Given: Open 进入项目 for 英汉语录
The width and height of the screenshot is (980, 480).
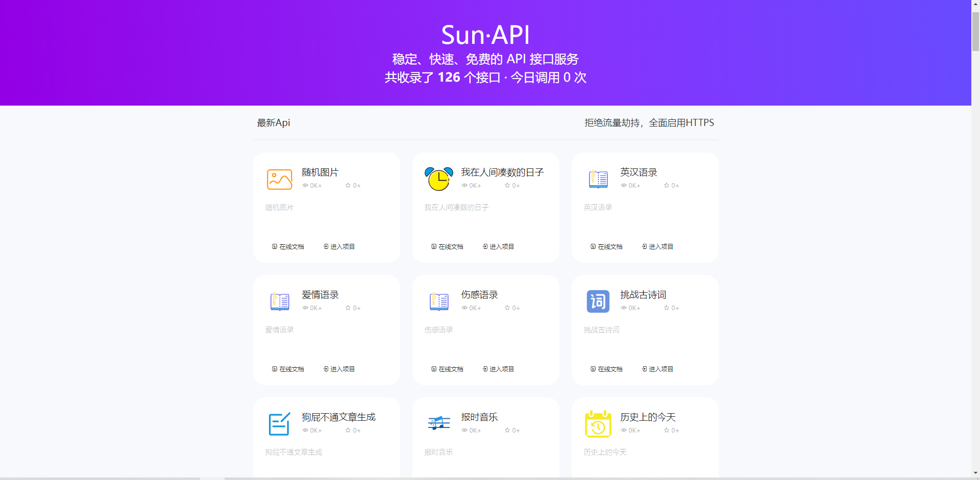Looking at the screenshot, I should tap(657, 247).
